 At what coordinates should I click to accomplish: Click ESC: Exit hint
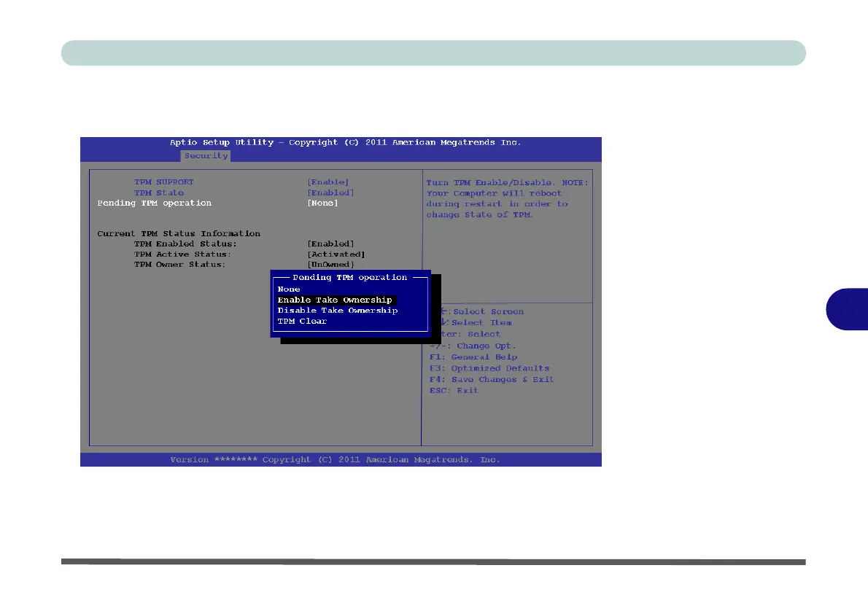454,390
